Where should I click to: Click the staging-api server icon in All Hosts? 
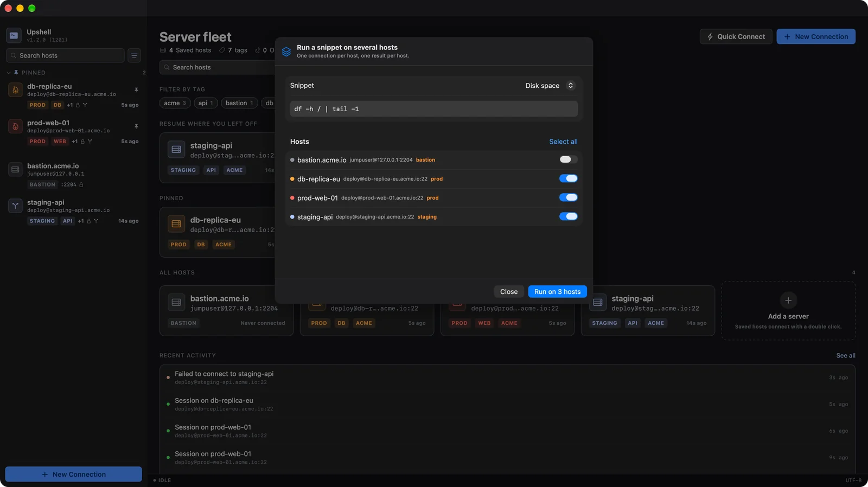[598, 303]
